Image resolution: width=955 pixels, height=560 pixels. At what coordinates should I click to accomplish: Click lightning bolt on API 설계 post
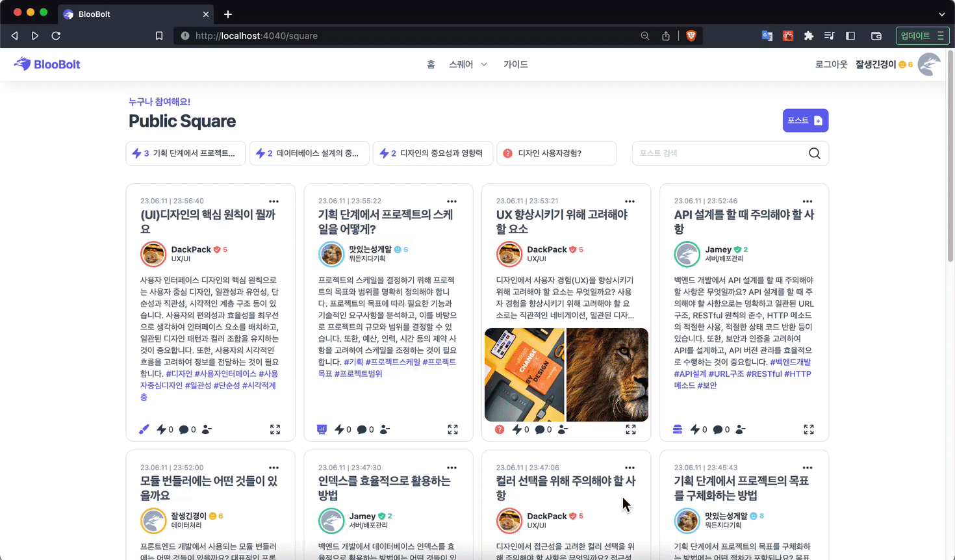click(x=695, y=429)
